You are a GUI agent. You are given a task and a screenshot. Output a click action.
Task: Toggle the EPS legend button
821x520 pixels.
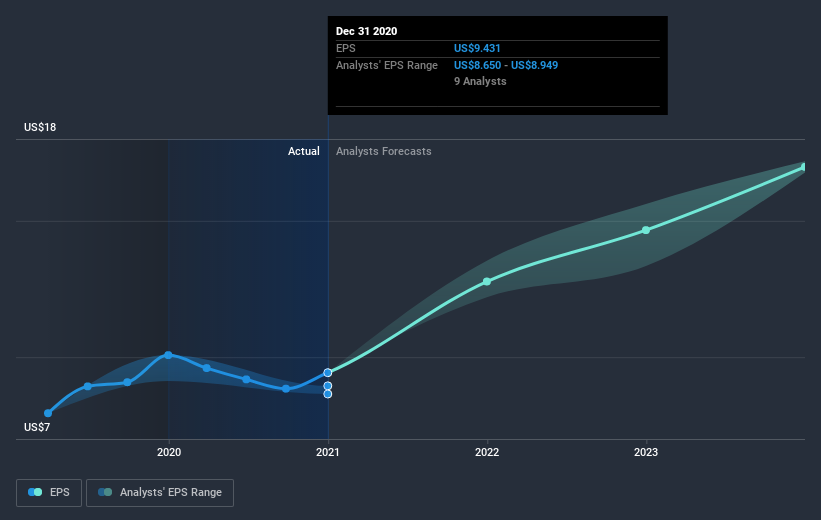point(49,492)
